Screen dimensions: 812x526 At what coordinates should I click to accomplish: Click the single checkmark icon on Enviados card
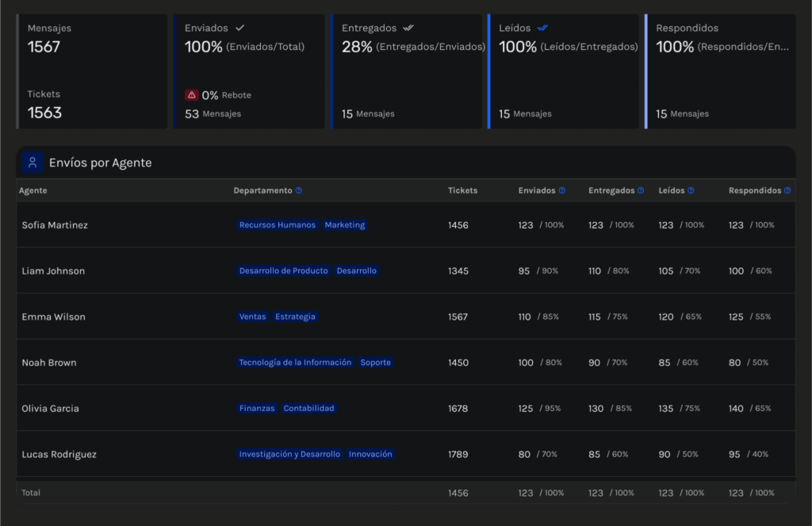pos(240,28)
